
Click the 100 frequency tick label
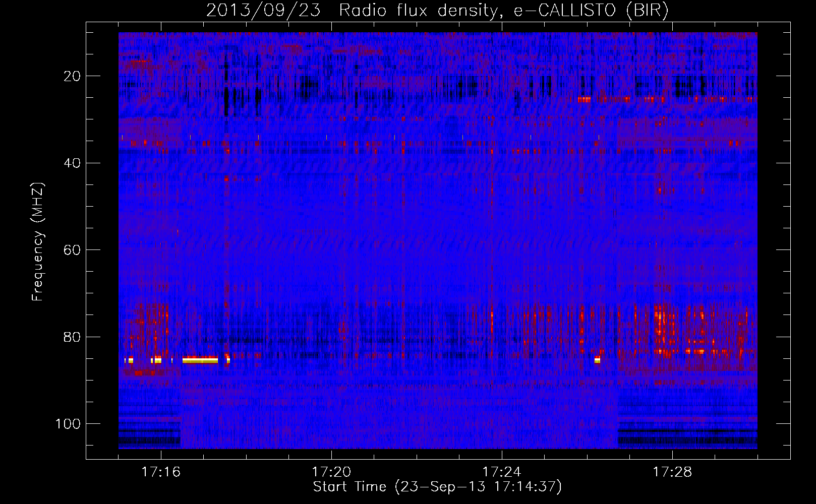[68, 424]
